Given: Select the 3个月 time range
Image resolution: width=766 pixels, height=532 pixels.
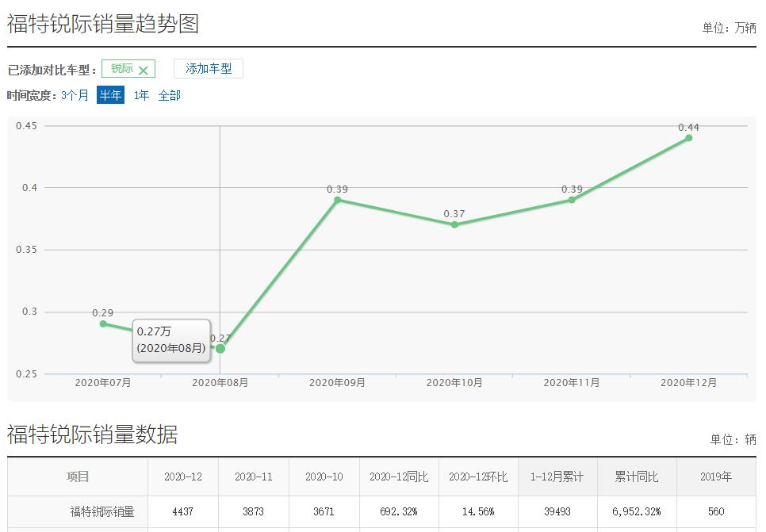Looking at the screenshot, I should click(x=75, y=95).
